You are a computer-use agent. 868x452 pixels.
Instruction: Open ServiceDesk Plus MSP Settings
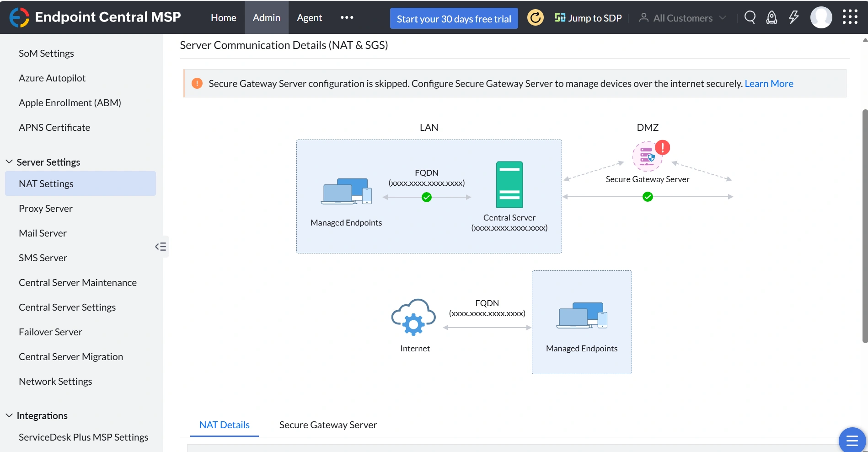pos(83,437)
